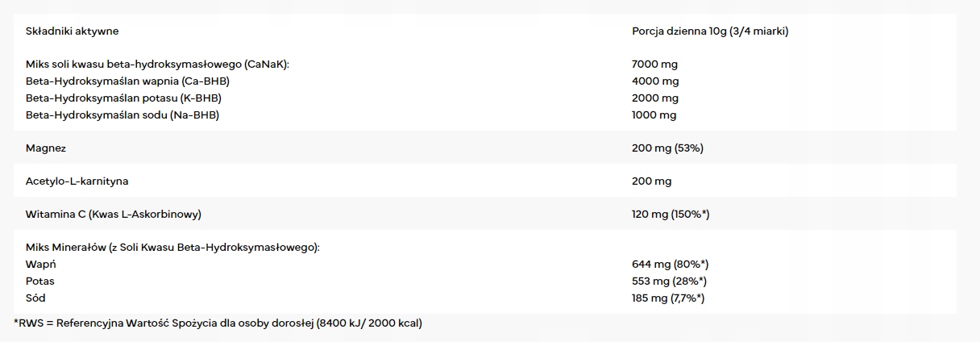This screenshot has width=980, height=342.
Task: Click the 7000 mg value
Action: [x=656, y=64]
